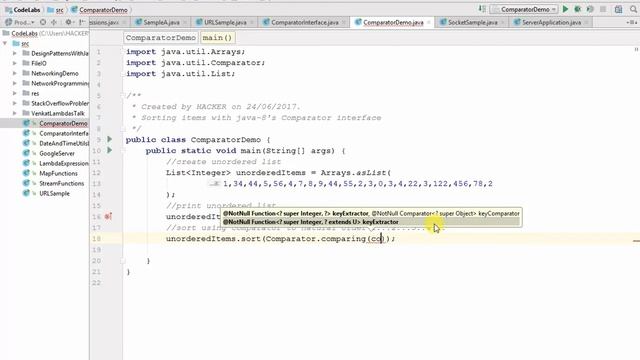Expand the StackOverflowProblems folder

(x=15, y=103)
